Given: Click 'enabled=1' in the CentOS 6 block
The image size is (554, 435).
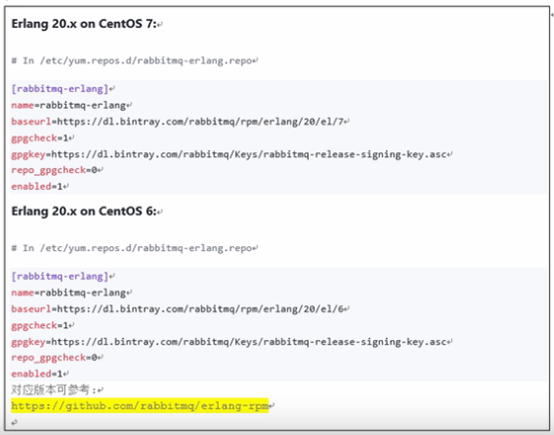Looking at the screenshot, I should [37, 374].
